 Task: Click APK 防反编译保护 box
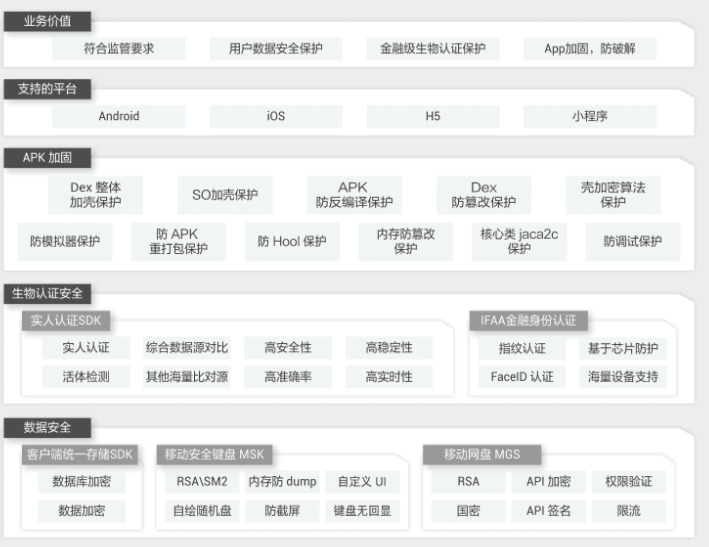354,195
